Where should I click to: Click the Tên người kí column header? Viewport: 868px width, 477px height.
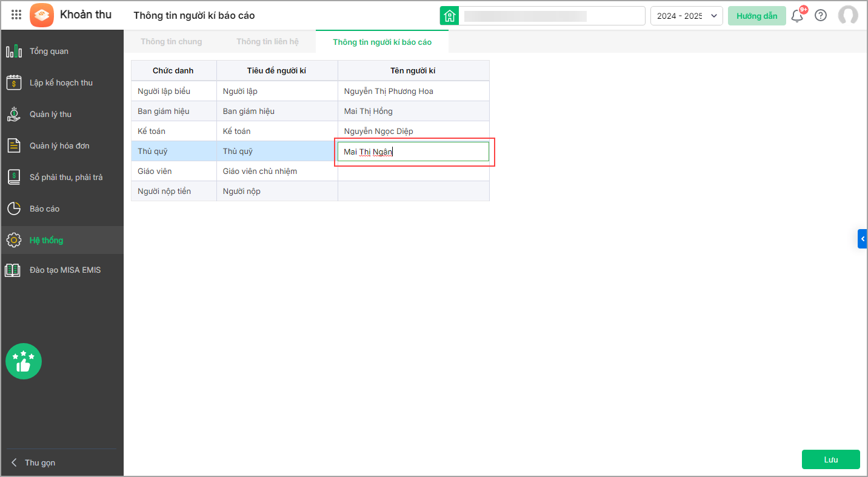click(x=413, y=70)
